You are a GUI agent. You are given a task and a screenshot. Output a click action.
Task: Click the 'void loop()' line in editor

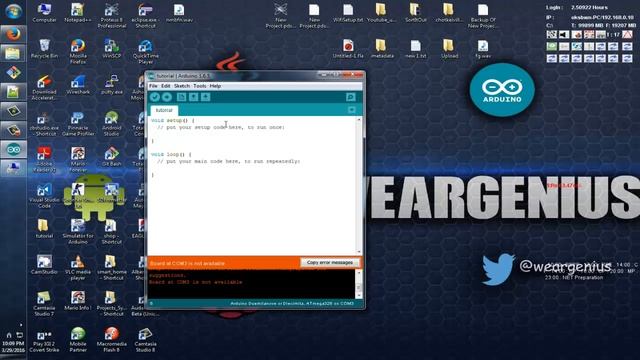point(171,154)
